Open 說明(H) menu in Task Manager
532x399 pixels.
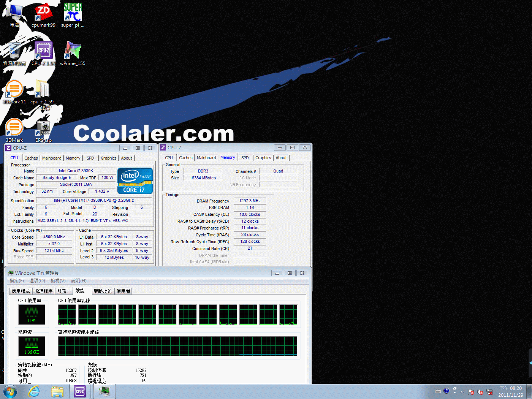pyautogui.click(x=79, y=281)
